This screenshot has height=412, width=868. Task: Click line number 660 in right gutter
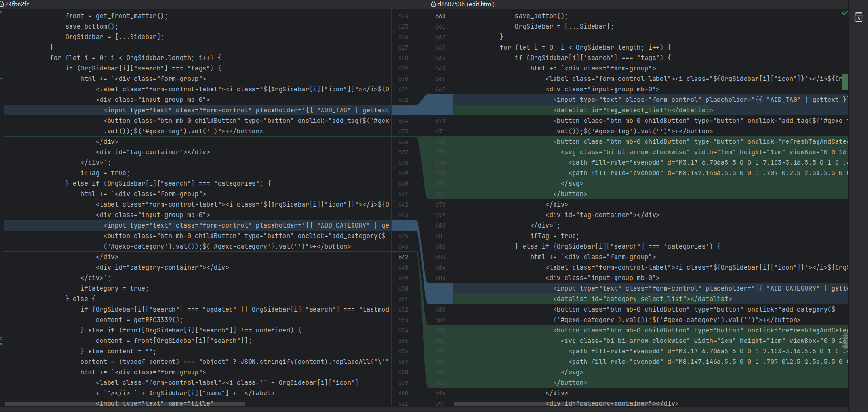(x=440, y=16)
